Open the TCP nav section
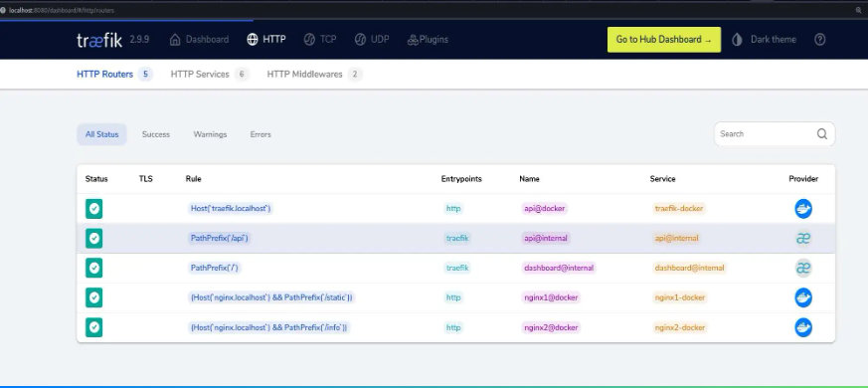The image size is (868, 388). (x=320, y=40)
